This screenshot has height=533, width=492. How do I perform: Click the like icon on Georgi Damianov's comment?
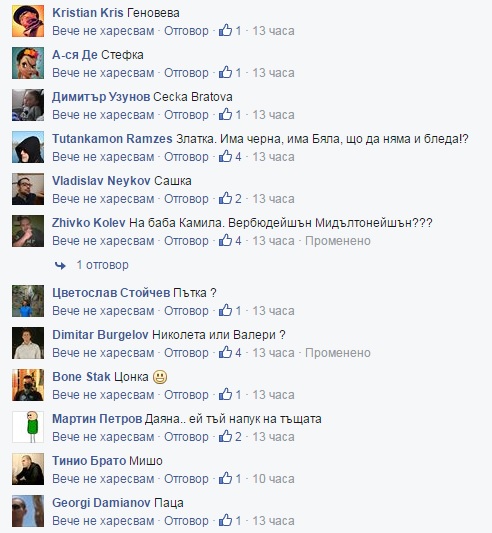pyautogui.click(x=225, y=520)
